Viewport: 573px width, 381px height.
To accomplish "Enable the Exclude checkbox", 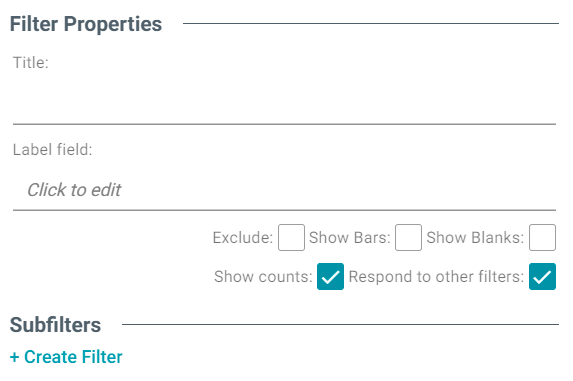I will click(291, 237).
